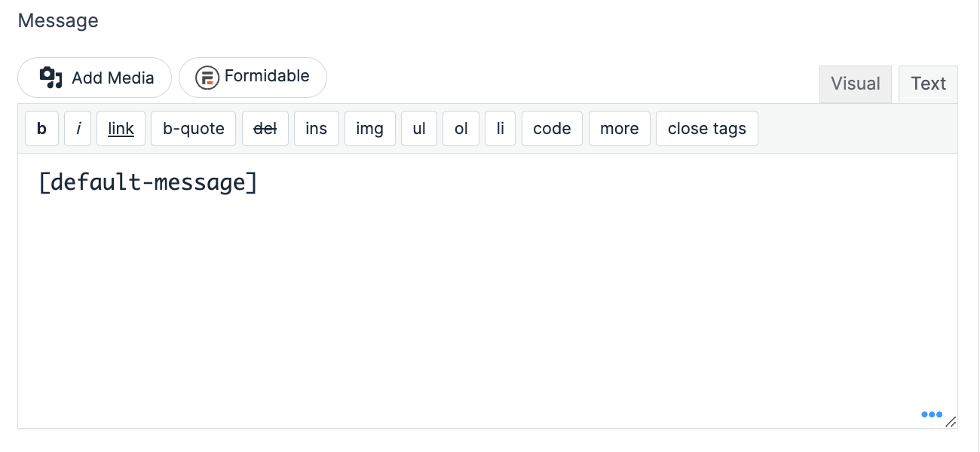The image size is (980, 452).
Task: Click the Add Media icon
Action: [51, 77]
